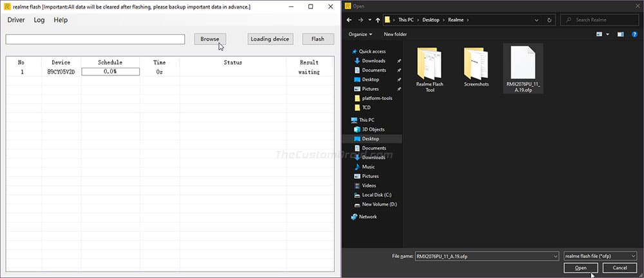Click the Search Realme field
The image size is (644, 278).
coord(601,20)
